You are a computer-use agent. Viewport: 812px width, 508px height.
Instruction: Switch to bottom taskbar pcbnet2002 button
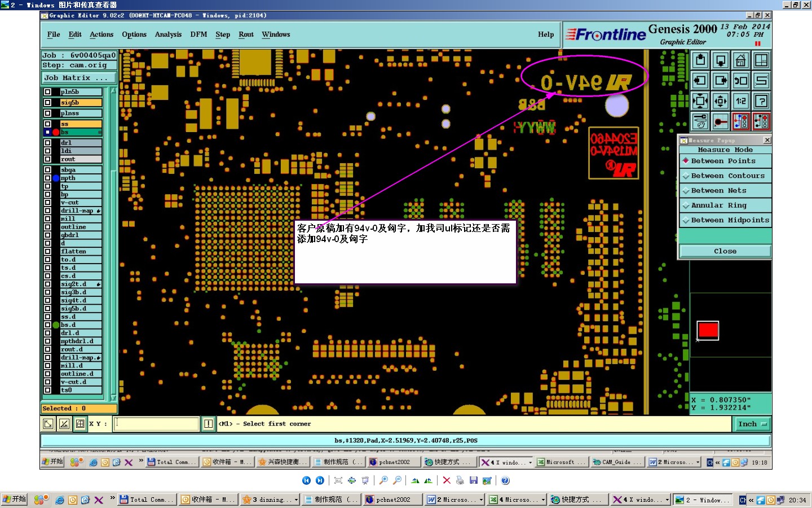pos(392,500)
